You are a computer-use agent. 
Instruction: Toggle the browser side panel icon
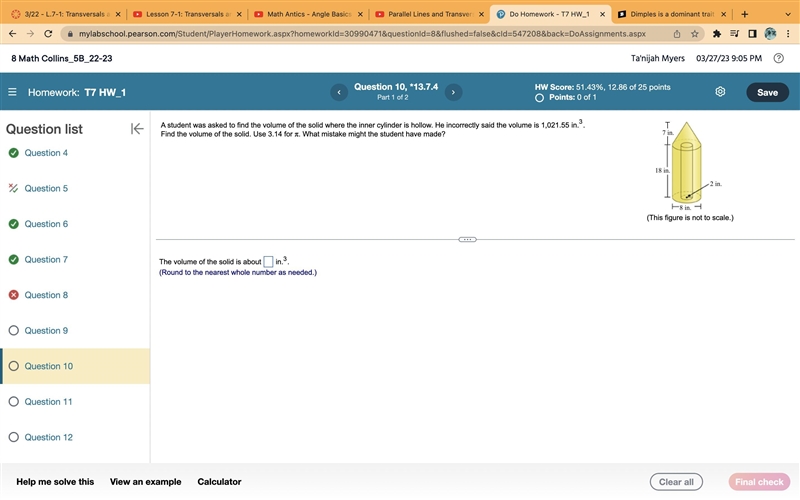(752, 34)
